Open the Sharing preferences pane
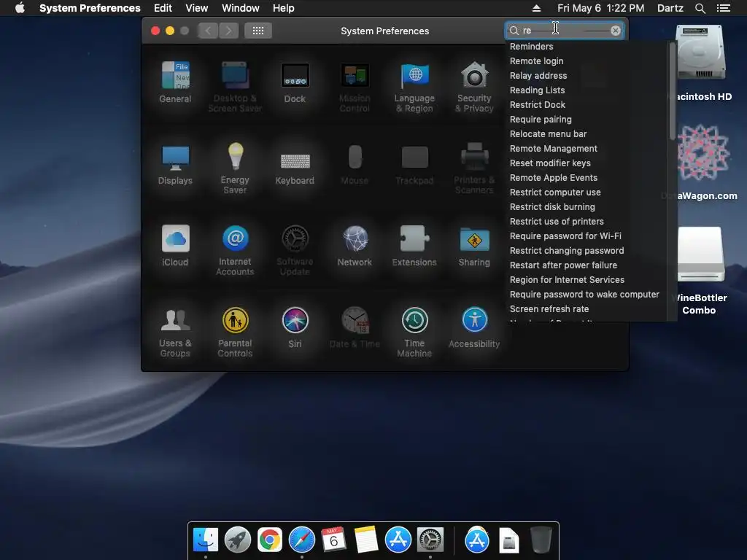The image size is (747, 560). [474, 246]
